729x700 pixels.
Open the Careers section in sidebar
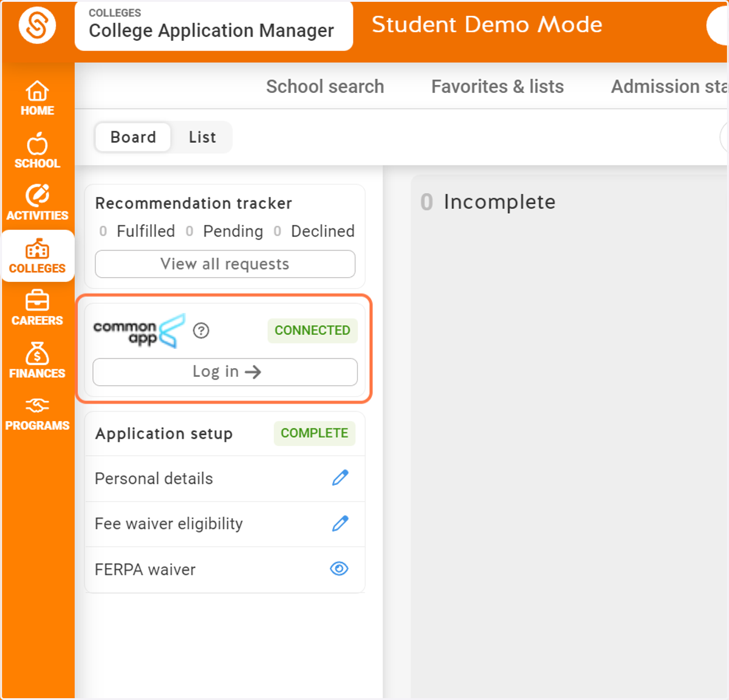pyautogui.click(x=37, y=308)
